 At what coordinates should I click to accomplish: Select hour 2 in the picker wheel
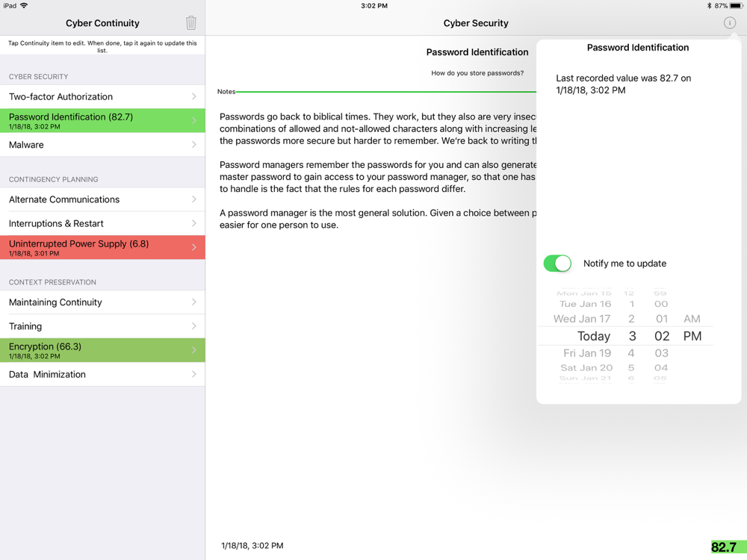(x=631, y=319)
